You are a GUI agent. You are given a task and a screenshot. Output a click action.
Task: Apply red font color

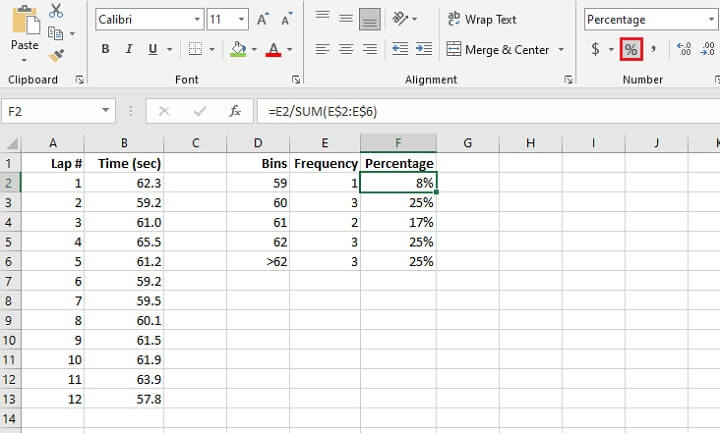(x=274, y=49)
